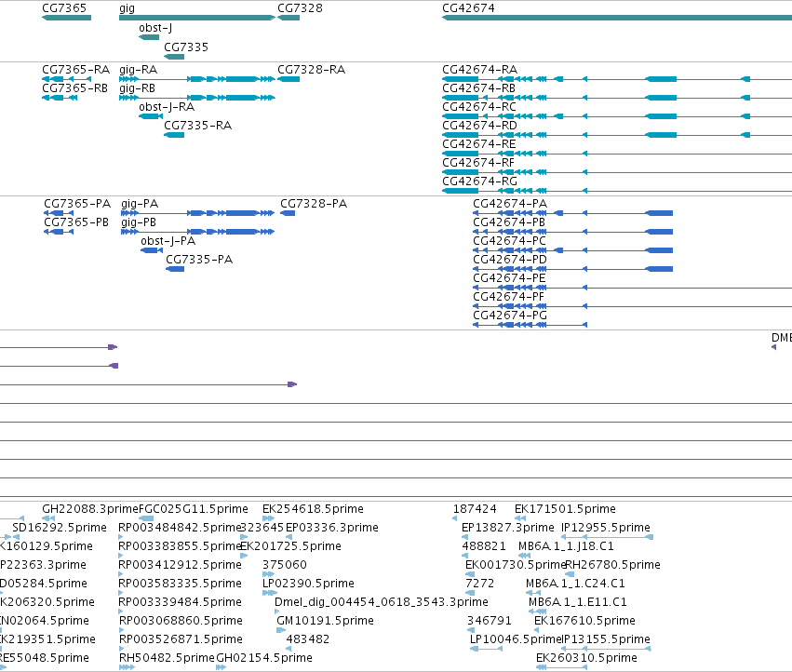Click the CG7328 gene label
This screenshot has width=792, height=672.
pyautogui.click(x=300, y=8)
